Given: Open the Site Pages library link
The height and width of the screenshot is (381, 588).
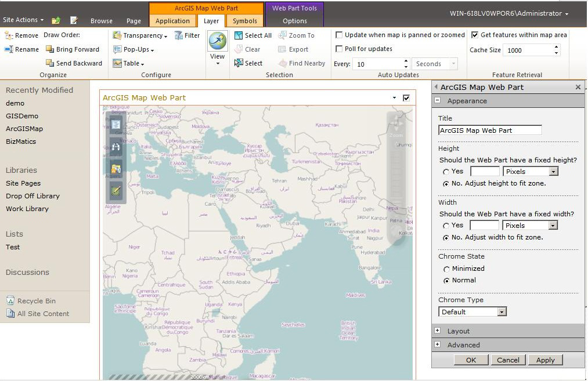Looking at the screenshot, I should (23, 183).
